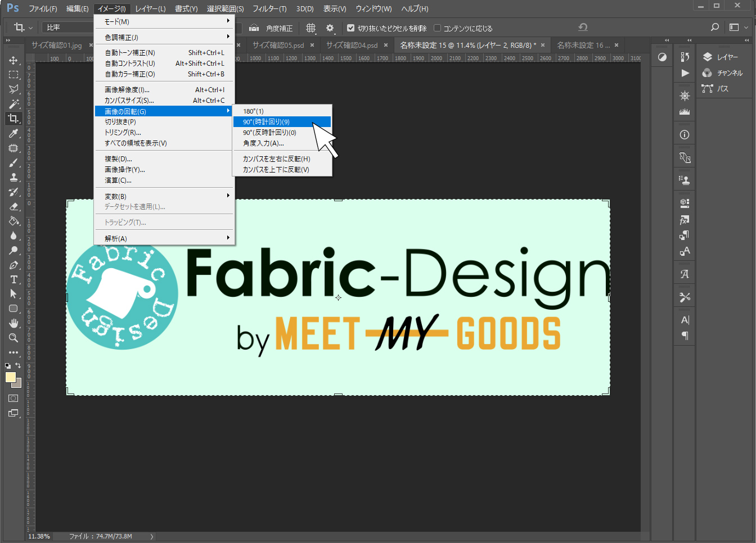
Task: Select the Hand tool
Action: tap(13, 323)
